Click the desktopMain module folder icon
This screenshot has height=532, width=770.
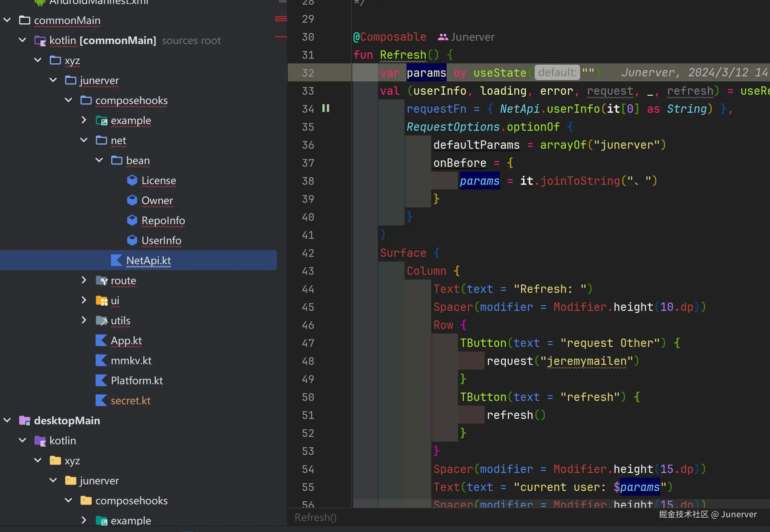pos(25,421)
